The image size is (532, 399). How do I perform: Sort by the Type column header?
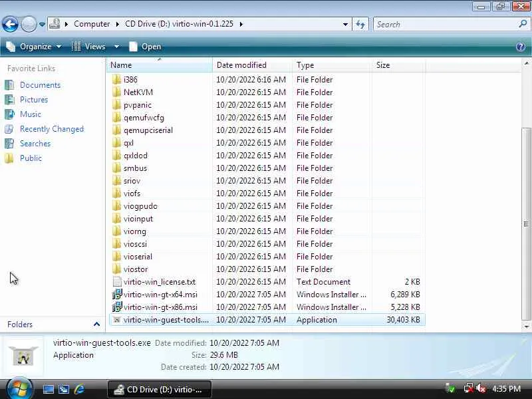click(331, 65)
